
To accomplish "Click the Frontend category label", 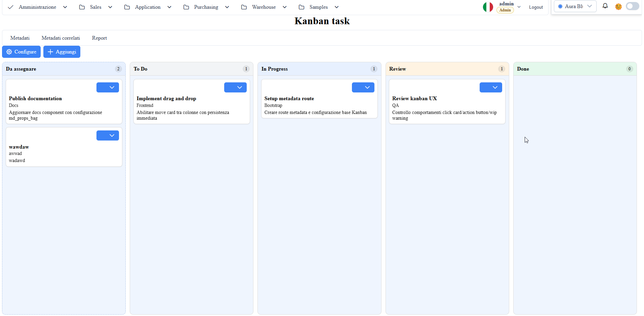I will coord(145,106).
